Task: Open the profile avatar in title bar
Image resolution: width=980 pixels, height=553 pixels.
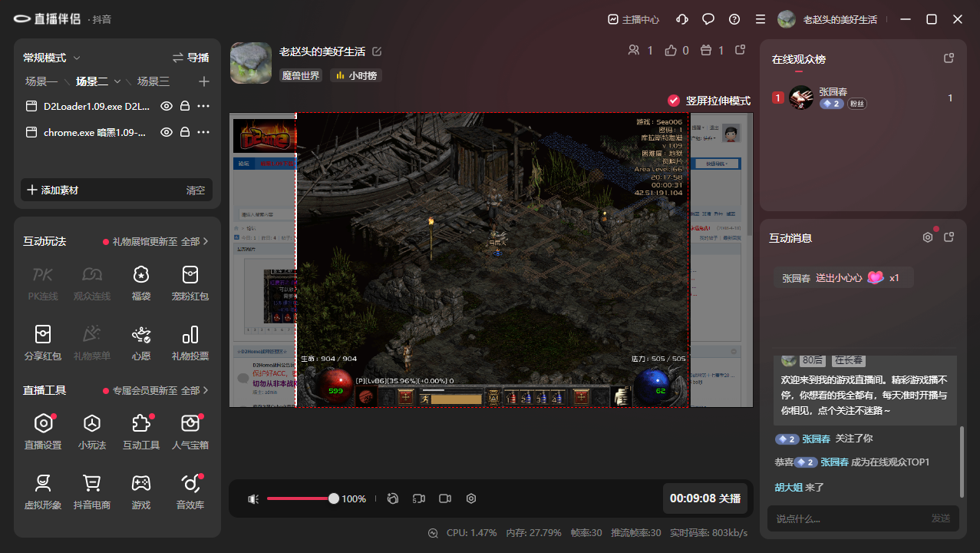Action: [x=787, y=19]
